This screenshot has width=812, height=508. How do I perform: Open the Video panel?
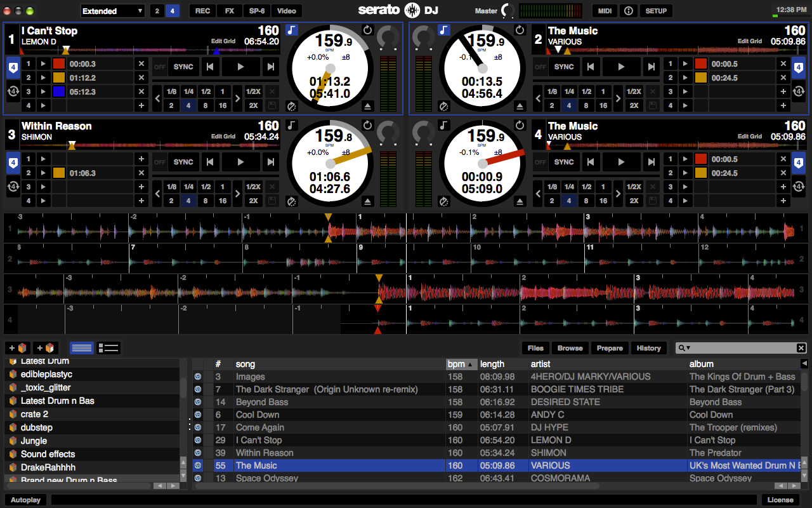point(287,11)
